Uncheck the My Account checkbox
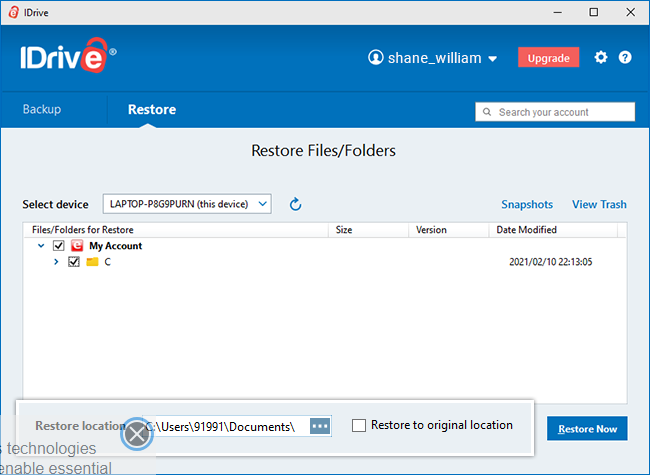The width and height of the screenshot is (650, 475). (x=58, y=245)
